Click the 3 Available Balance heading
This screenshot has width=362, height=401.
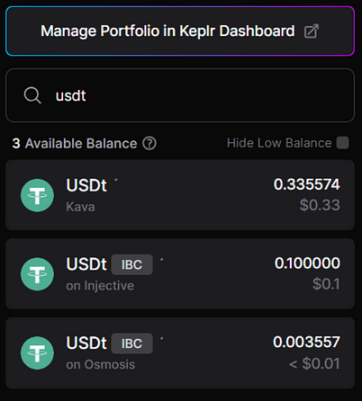[75, 144]
